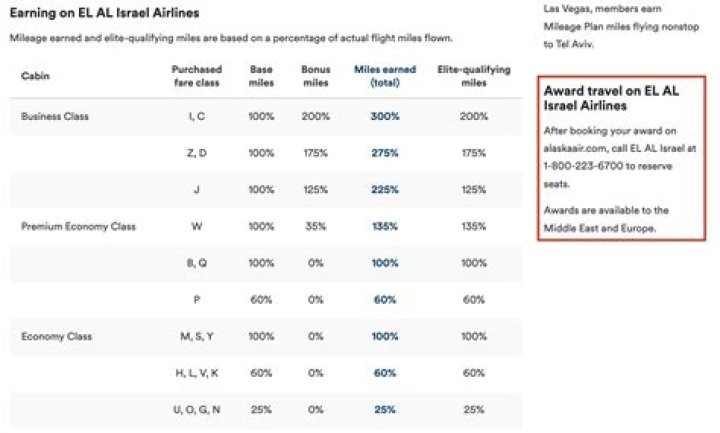Click the 'H, L, V, K' fare class cell

click(196, 373)
